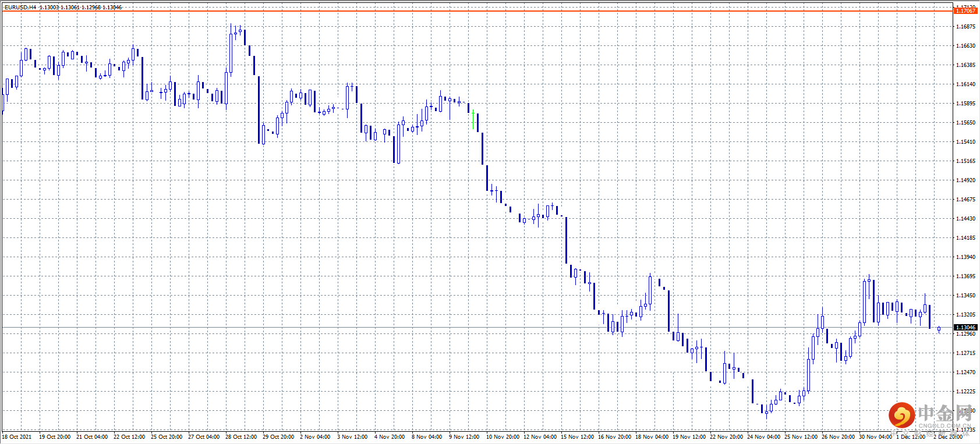Click price axis value 1.16630
The height and width of the screenshot is (444, 980).
[966, 46]
